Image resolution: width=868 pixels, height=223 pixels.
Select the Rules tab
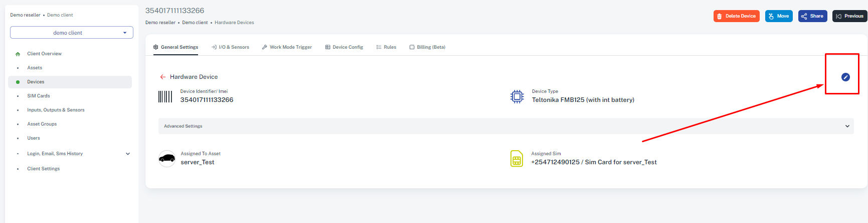(x=386, y=47)
